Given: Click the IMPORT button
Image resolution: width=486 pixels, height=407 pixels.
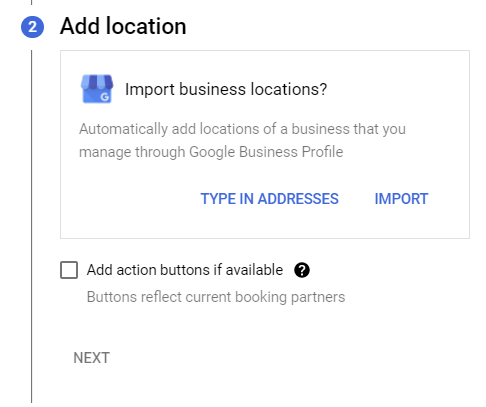Looking at the screenshot, I should tap(401, 199).
